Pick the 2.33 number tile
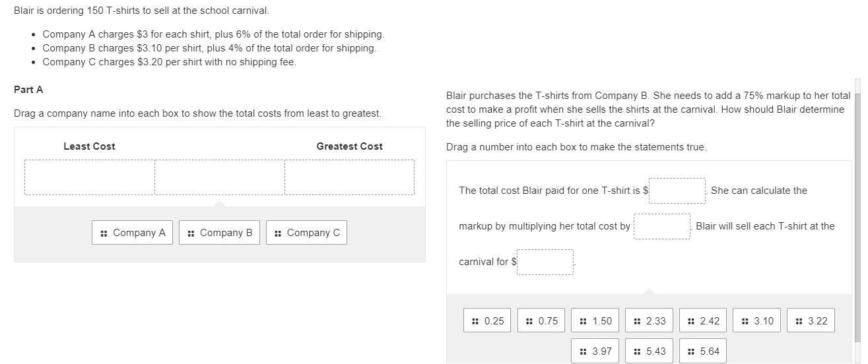Image resolution: width=868 pixels, height=364 pixels. 650,321
